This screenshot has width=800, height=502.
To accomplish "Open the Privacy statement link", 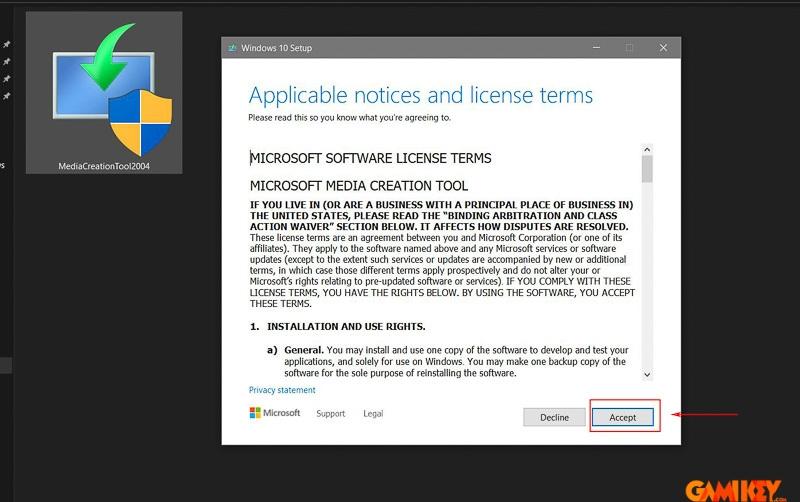I will 282,390.
